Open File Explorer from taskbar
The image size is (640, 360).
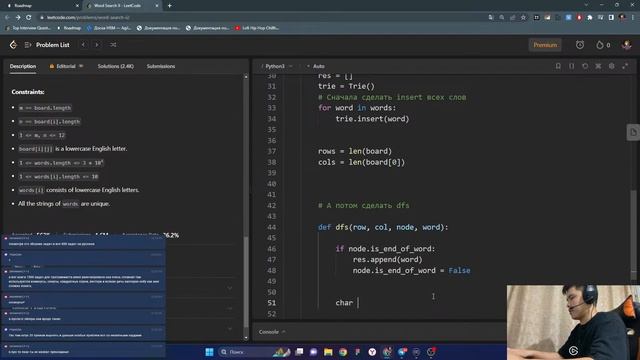(x=328, y=352)
